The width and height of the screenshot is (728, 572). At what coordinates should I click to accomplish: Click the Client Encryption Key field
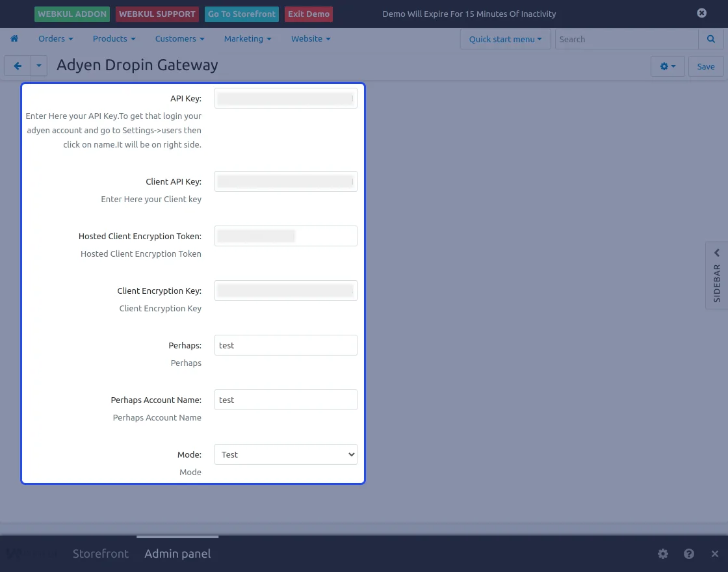point(286,291)
